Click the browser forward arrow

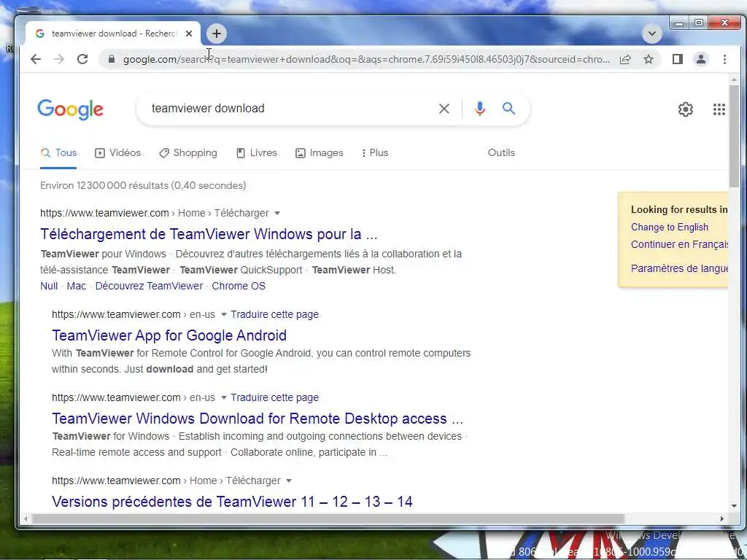(59, 59)
